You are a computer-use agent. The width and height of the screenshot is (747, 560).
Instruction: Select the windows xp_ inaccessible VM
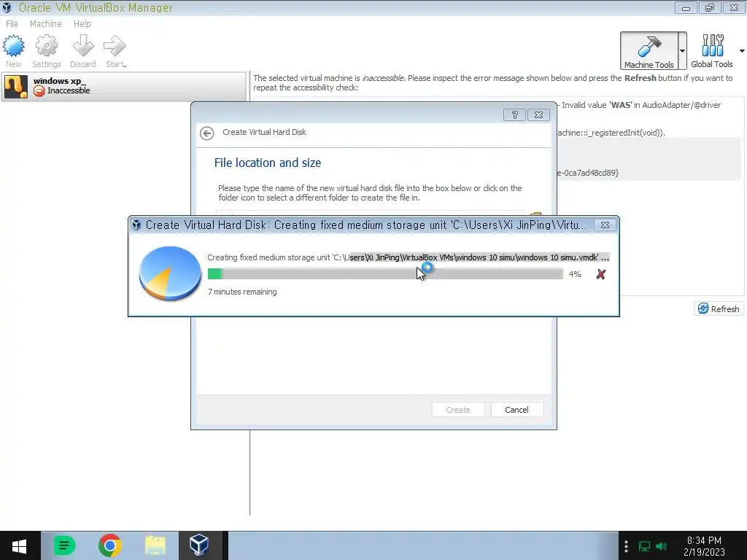point(124,86)
